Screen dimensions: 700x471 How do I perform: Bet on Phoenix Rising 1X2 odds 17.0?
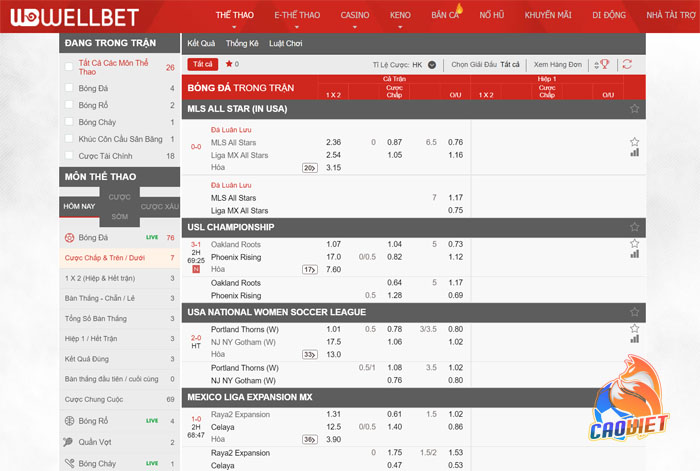pos(333,257)
